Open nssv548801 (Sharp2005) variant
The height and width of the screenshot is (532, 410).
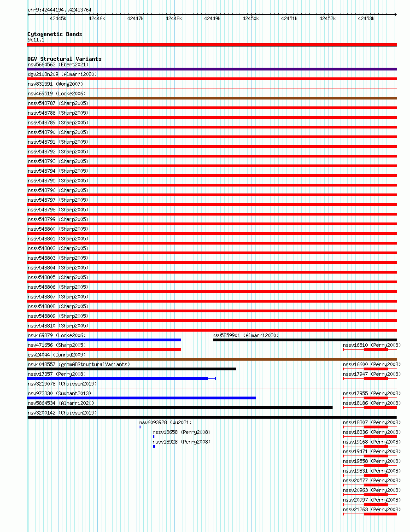coord(58,239)
